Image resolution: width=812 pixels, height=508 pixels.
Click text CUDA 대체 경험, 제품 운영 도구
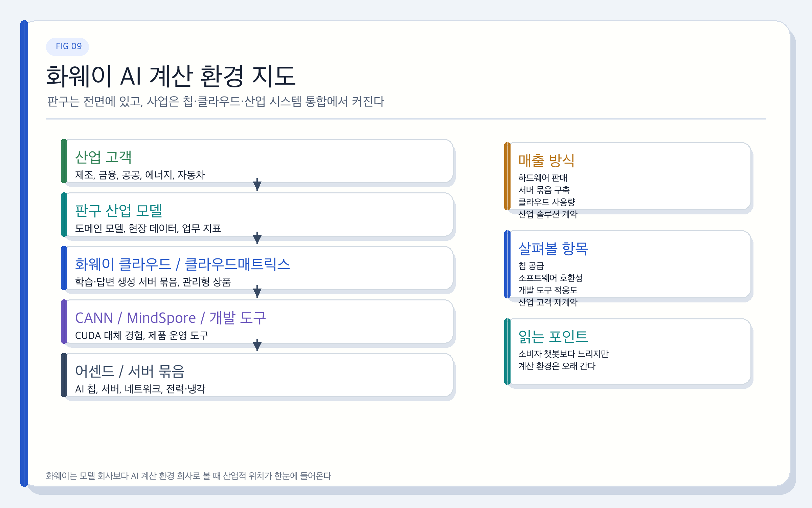tap(141, 336)
